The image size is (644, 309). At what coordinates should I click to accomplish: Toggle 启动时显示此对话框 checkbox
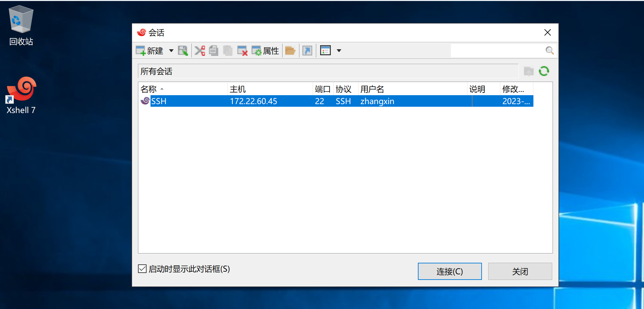coord(142,269)
